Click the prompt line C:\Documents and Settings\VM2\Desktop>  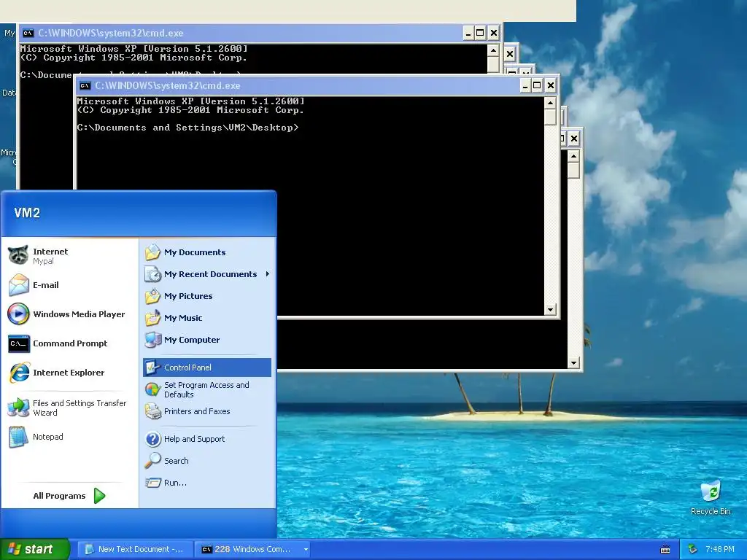tap(187, 128)
